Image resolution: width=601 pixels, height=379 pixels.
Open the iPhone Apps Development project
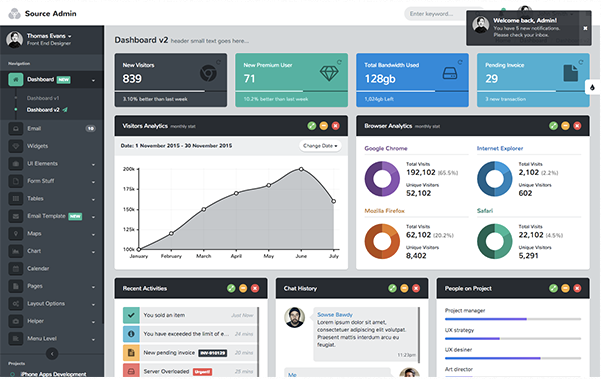point(53,374)
